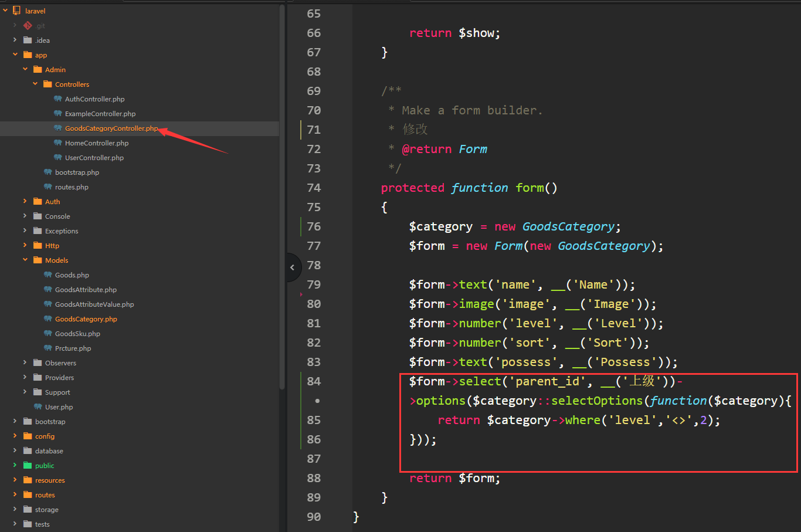Click the HomeController.php file icon
801x532 pixels.
57,143
